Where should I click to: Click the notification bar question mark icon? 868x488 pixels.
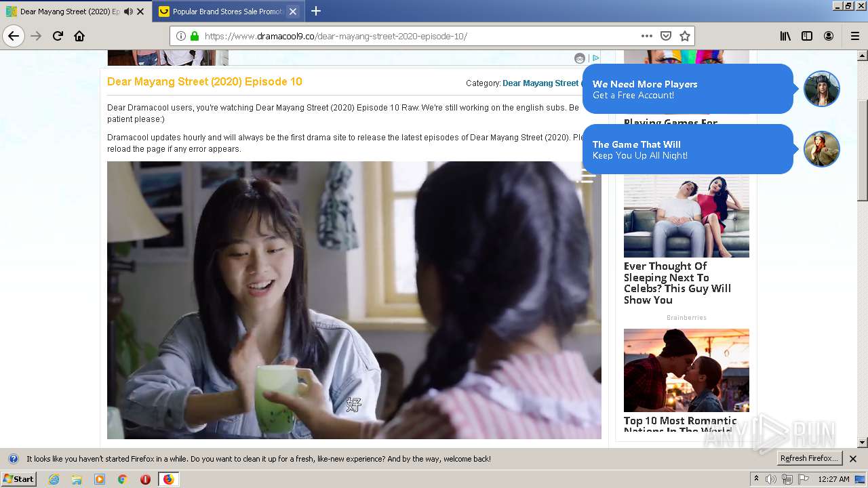click(x=13, y=459)
